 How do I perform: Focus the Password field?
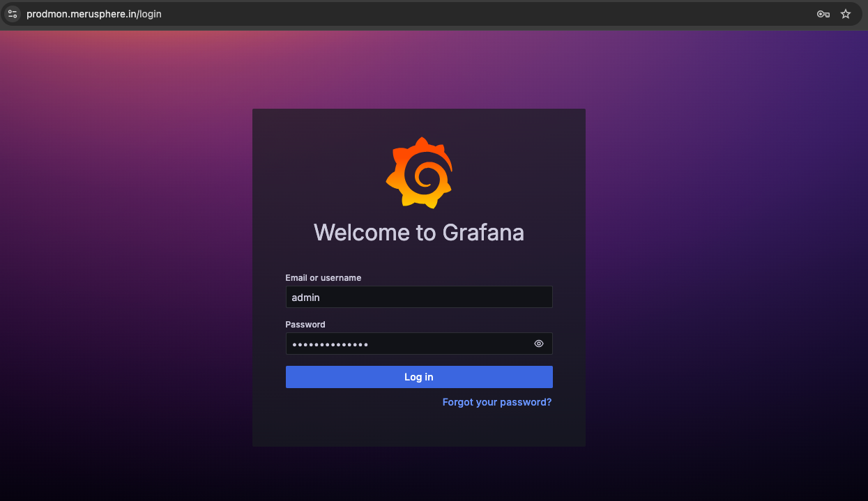(419, 344)
